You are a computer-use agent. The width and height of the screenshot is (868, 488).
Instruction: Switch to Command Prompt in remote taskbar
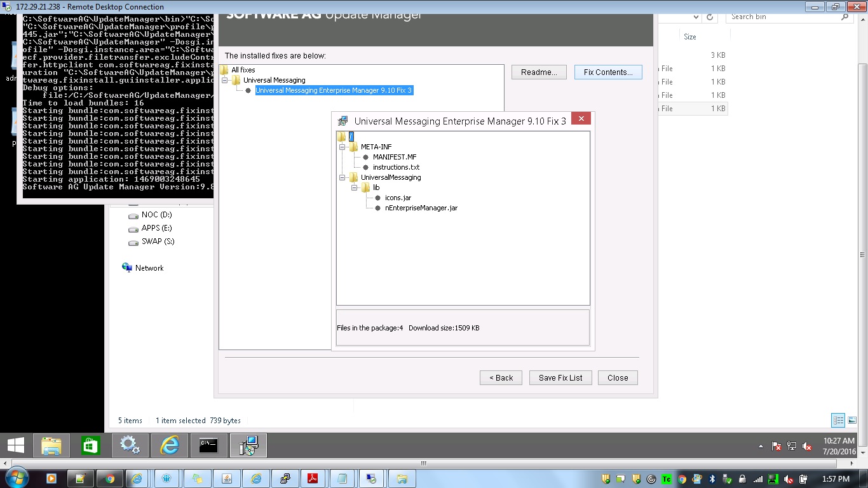tap(208, 445)
